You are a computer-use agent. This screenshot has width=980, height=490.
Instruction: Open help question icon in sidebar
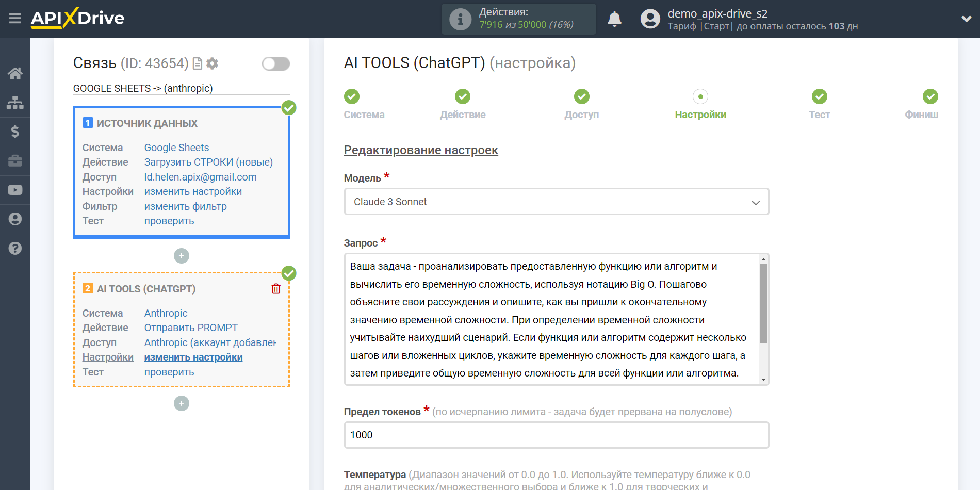pyautogui.click(x=15, y=248)
